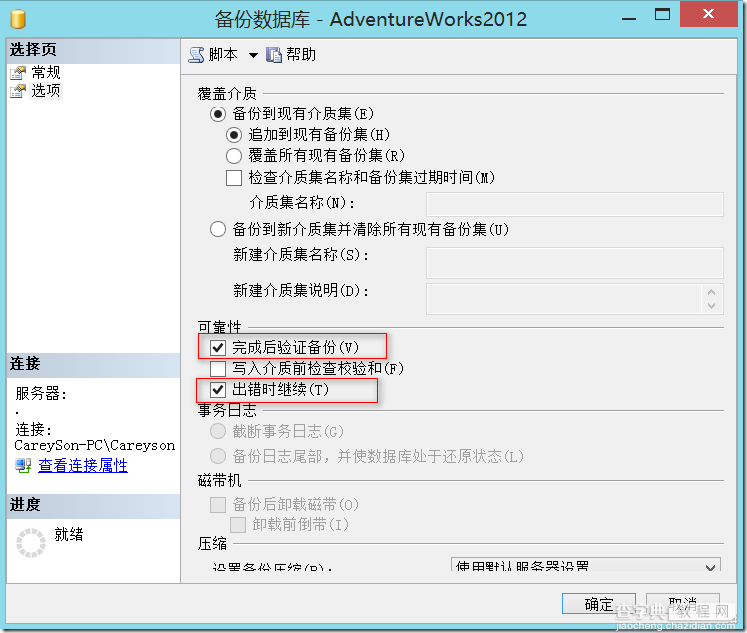This screenshot has width=747, height=633.
Task: Select 备份到新介质集并清除所有现有备份集(U) radio
Action: point(218,230)
